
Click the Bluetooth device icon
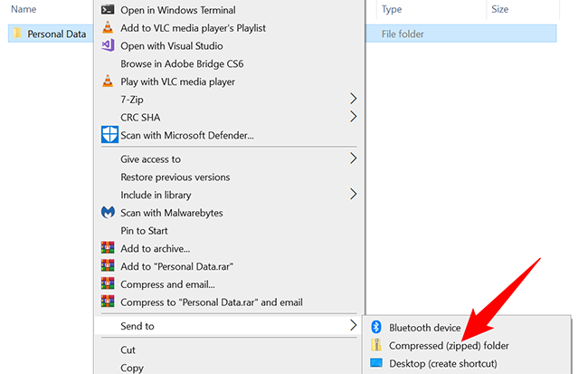[376, 328]
